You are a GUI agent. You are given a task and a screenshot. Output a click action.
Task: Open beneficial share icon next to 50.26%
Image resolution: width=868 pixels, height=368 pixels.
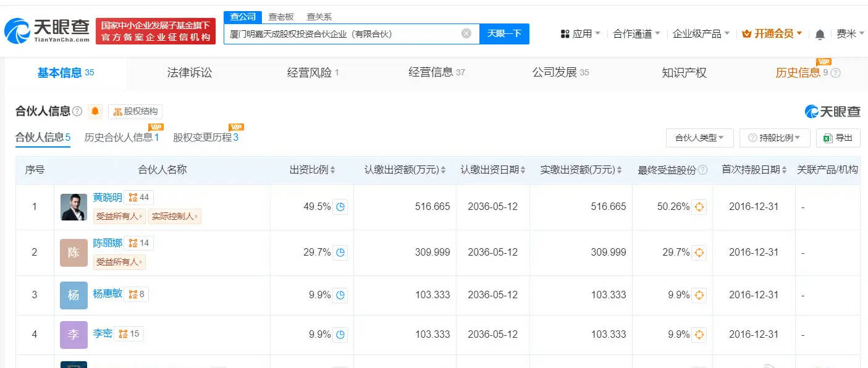coord(699,207)
